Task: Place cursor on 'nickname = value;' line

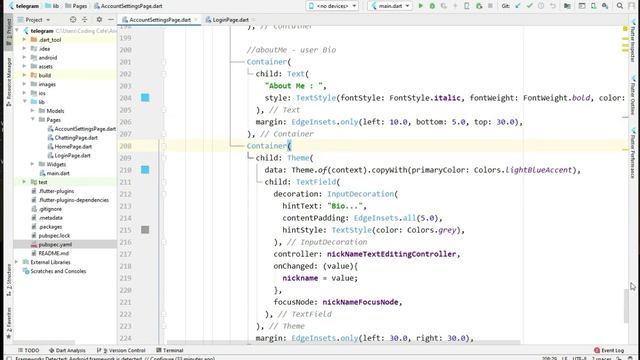Action: point(320,278)
